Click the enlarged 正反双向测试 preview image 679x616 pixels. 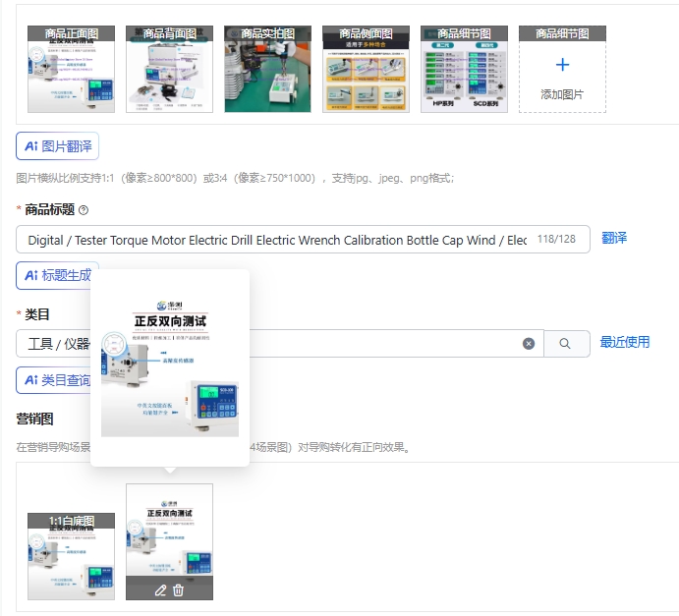point(170,368)
